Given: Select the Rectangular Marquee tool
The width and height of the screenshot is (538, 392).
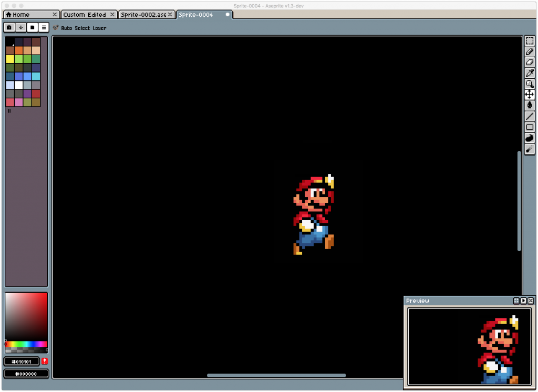Looking at the screenshot, I should tap(530, 41).
